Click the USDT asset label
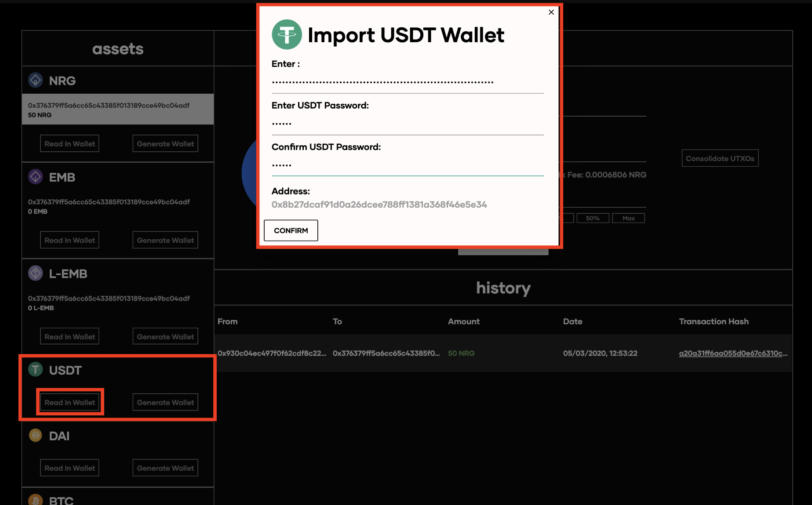 [x=66, y=370]
